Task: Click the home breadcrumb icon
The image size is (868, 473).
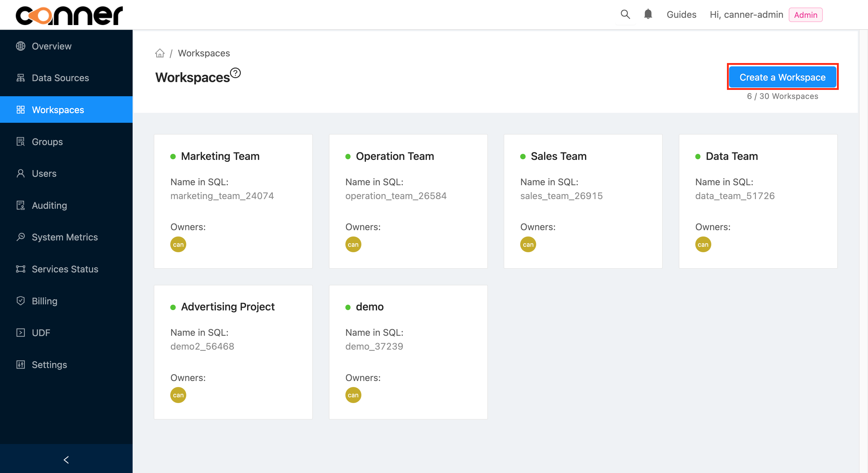Action: click(160, 53)
